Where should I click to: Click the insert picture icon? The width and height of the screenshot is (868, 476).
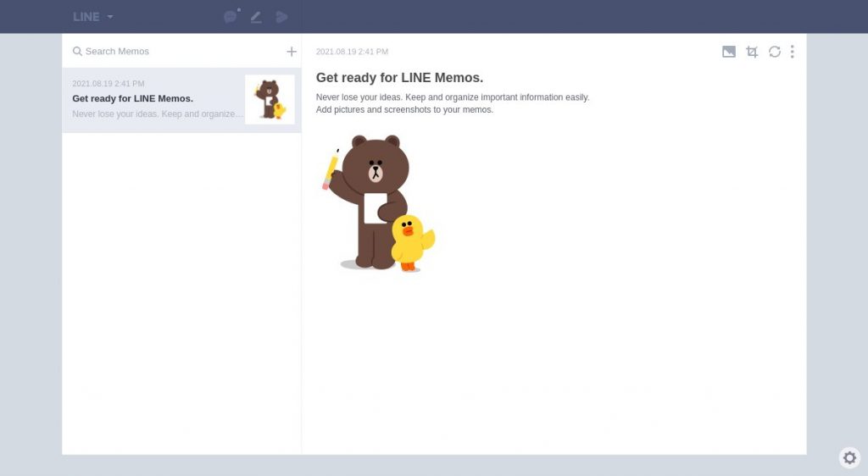tap(729, 52)
